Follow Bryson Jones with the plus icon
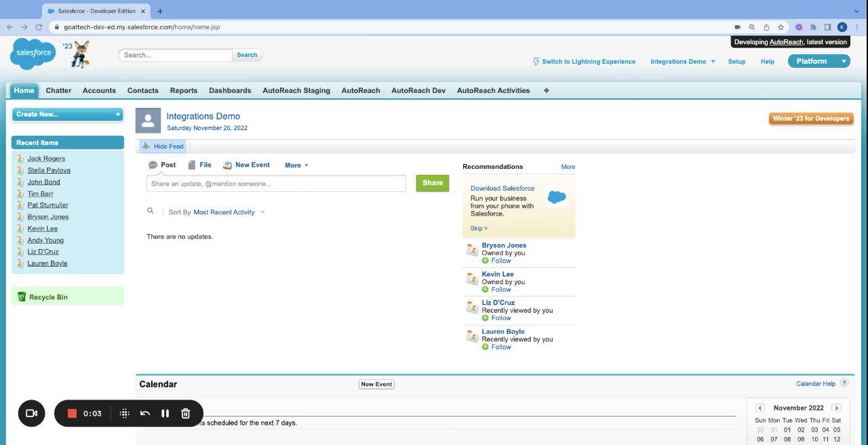The image size is (868, 445). point(485,260)
